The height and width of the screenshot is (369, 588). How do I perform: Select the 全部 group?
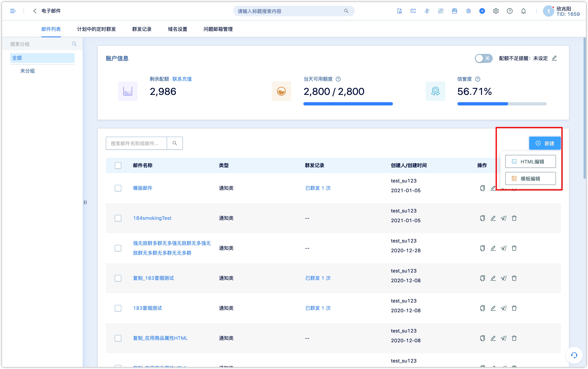coord(42,58)
